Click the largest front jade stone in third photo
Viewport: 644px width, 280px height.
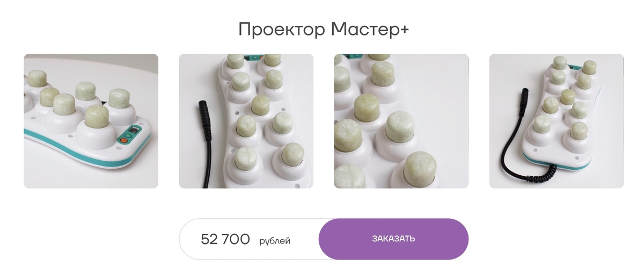[421, 170]
